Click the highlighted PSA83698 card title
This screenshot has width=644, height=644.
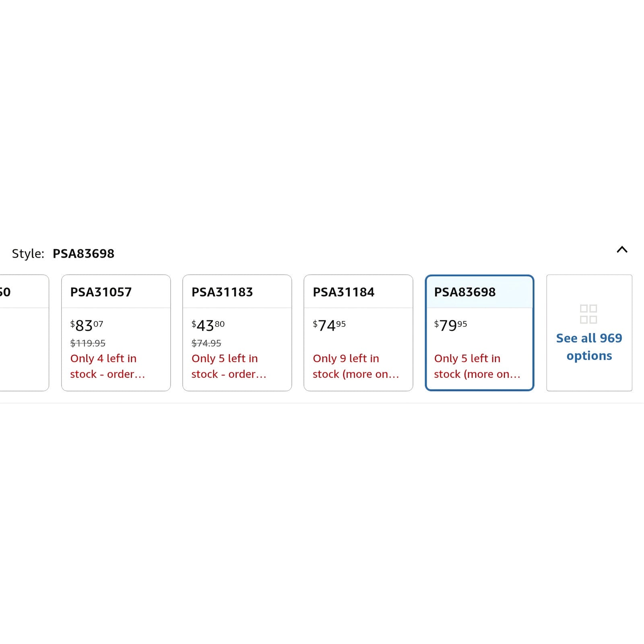tap(465, 292)
